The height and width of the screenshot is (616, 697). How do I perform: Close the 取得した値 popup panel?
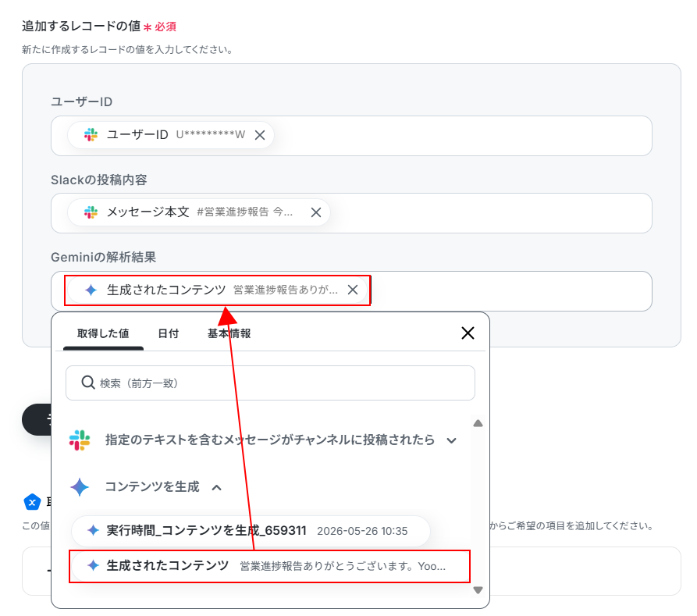468,333
